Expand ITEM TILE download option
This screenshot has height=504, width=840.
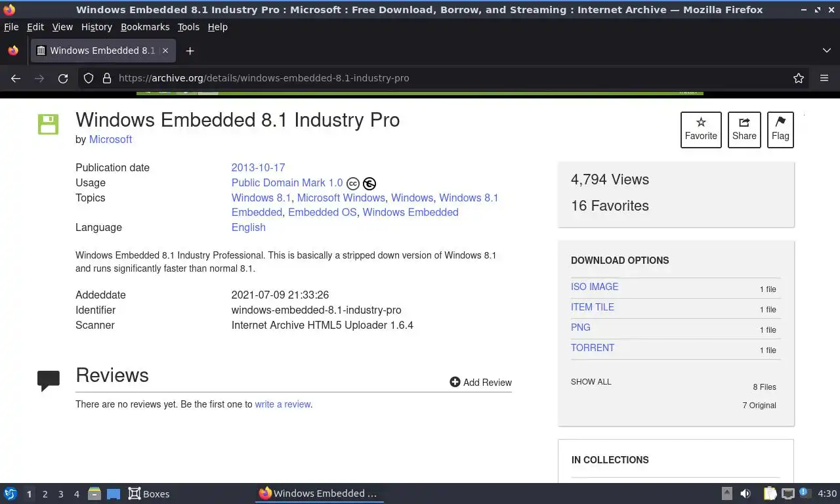pyautogui.click(x=593, y=307)
